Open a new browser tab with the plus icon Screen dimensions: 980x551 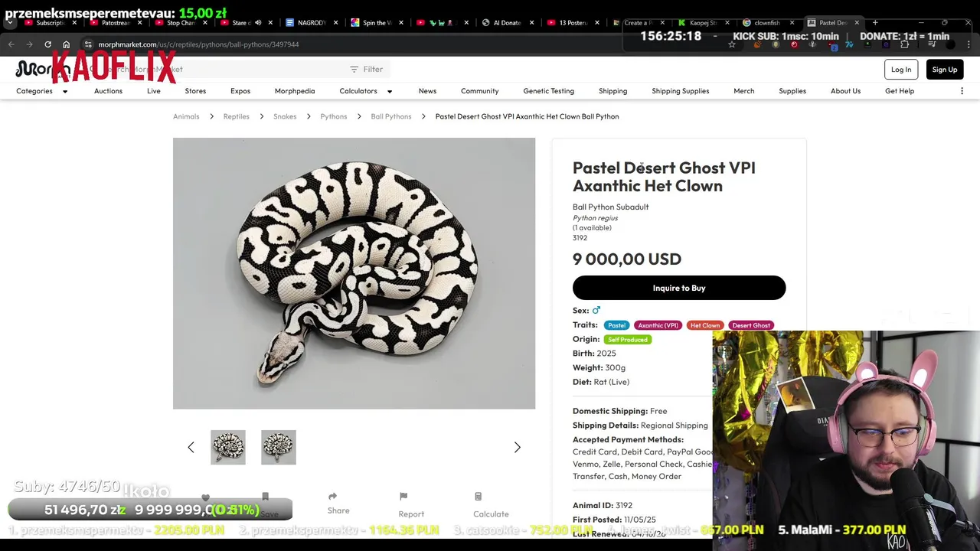[x=875, y=23]
